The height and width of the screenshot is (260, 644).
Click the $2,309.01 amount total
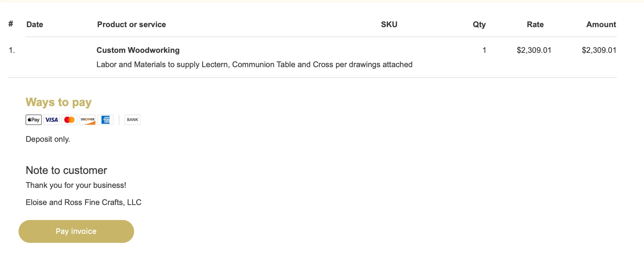pyautogui.click(x=599, y=50)
